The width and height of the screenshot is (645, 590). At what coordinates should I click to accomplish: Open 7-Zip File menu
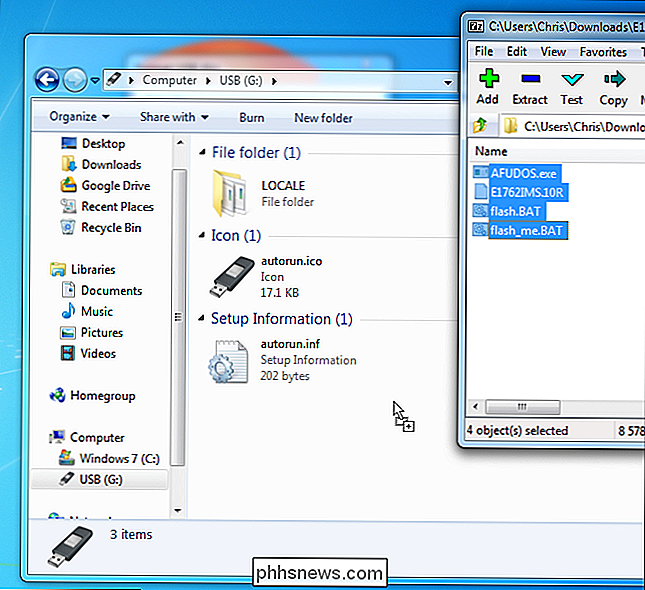pyautogui.click(x=484, y=51)
